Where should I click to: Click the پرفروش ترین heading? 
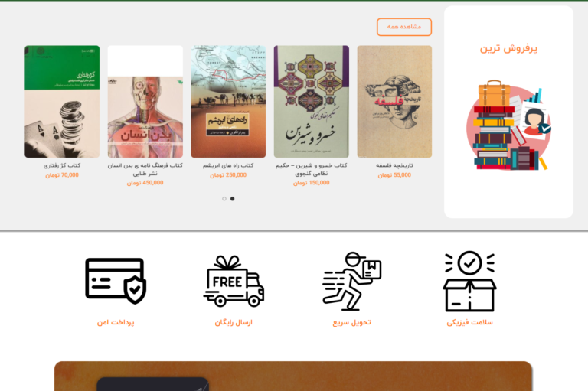point(508,49)
